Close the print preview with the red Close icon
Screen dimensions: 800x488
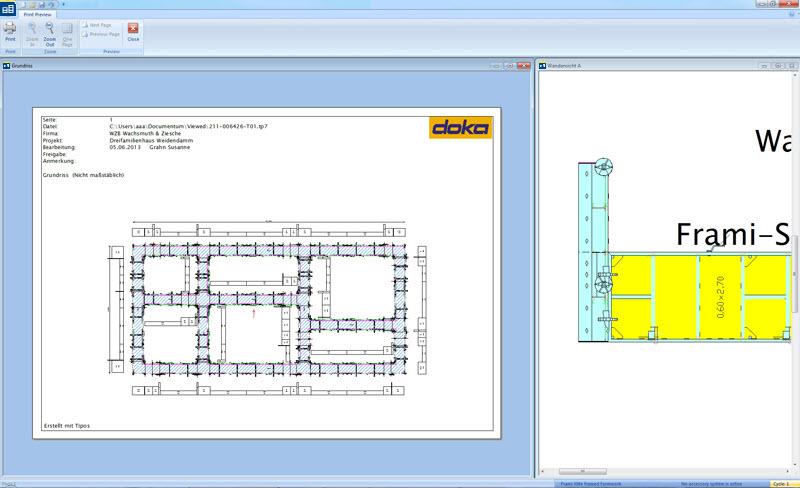[133, 32]
